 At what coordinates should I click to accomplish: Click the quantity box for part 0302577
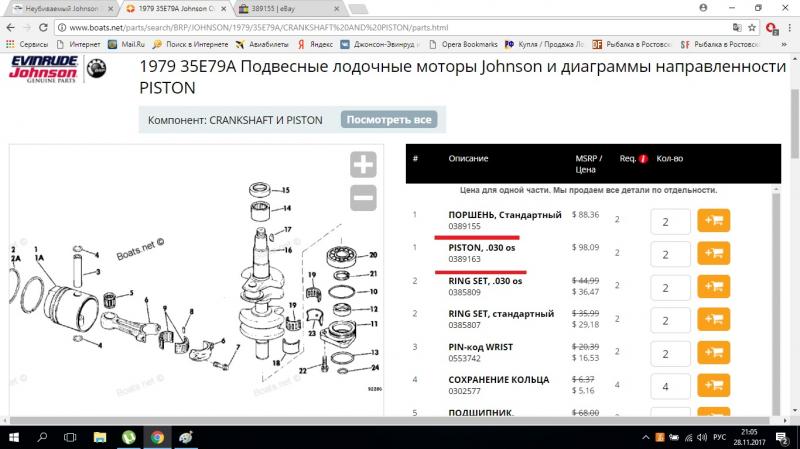[x=669, y=386]
